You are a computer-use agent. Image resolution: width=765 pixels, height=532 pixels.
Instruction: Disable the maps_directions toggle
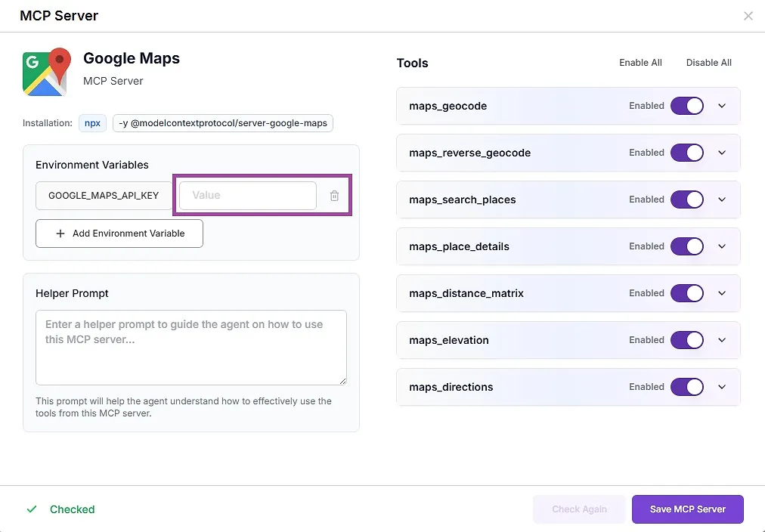687,387
